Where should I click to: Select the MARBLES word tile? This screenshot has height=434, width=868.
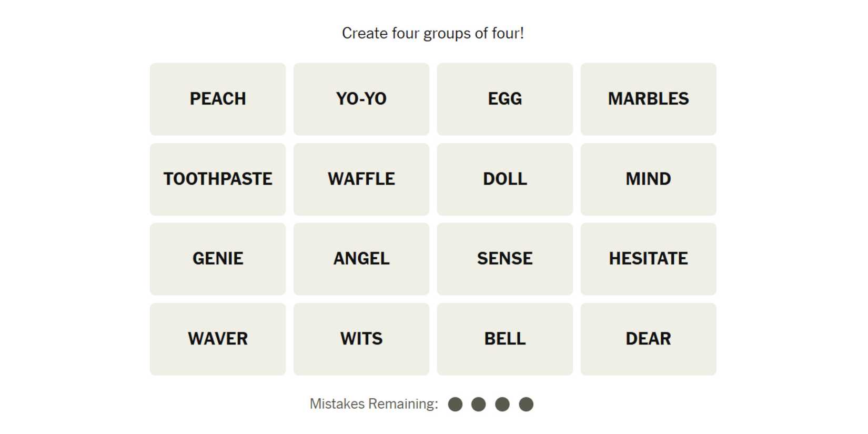click(x=648, y=99)
